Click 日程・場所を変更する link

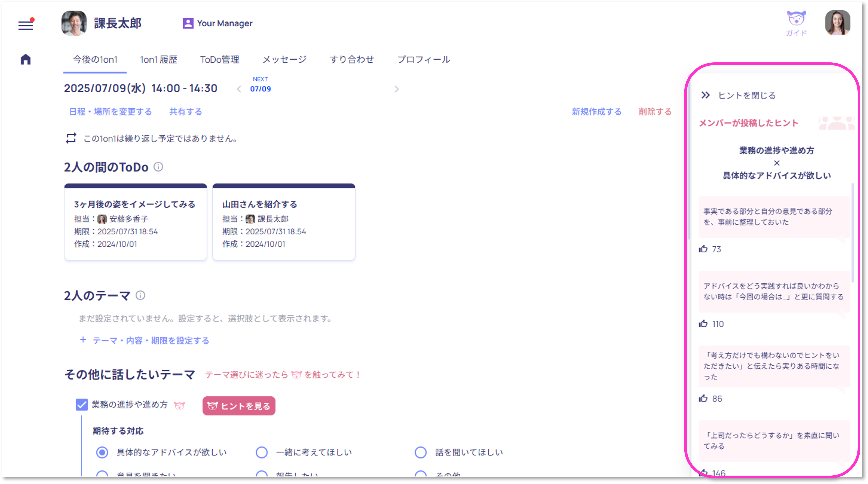point(111,112)
